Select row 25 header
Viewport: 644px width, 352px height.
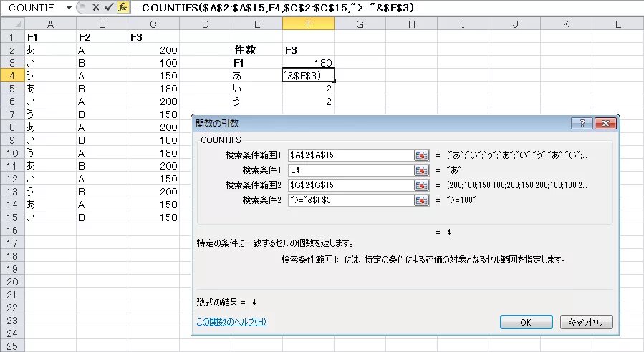pos(12,346)
